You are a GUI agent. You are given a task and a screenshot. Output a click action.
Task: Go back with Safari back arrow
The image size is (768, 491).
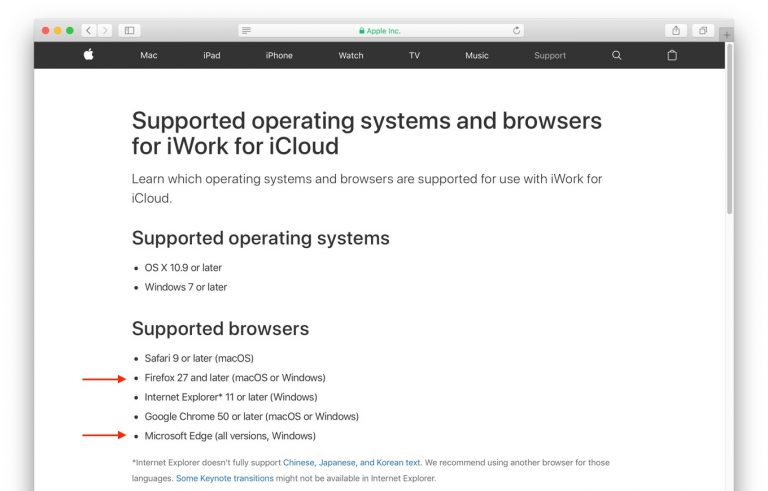[89, 30]
